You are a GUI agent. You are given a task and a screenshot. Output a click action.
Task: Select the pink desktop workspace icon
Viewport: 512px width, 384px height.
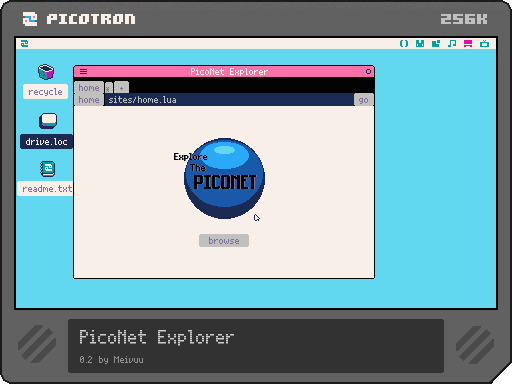click(x=468, y=43)
